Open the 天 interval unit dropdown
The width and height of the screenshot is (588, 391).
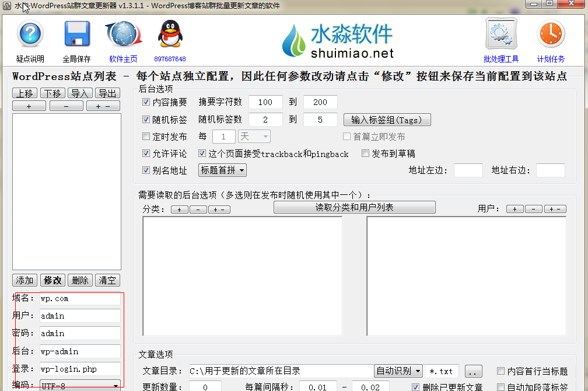[254, 136]
